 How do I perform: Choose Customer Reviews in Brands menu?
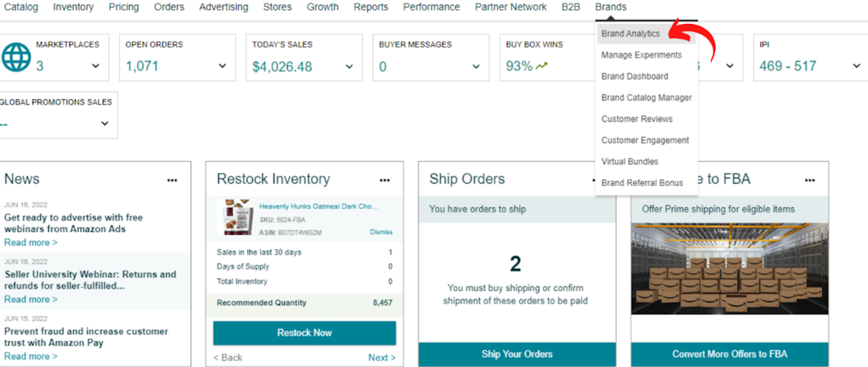coord(637,119)
